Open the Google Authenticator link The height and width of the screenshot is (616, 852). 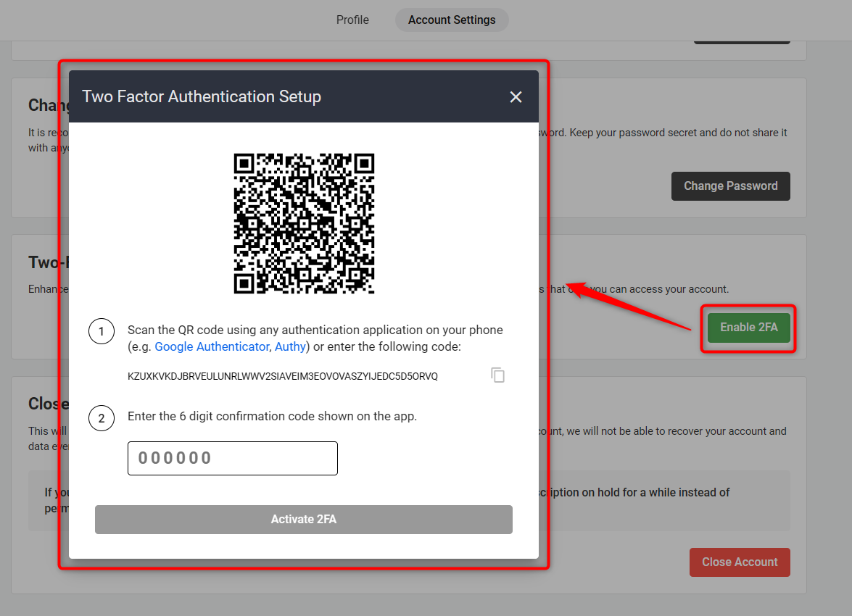pyautogui.click(x=212, y=346)
